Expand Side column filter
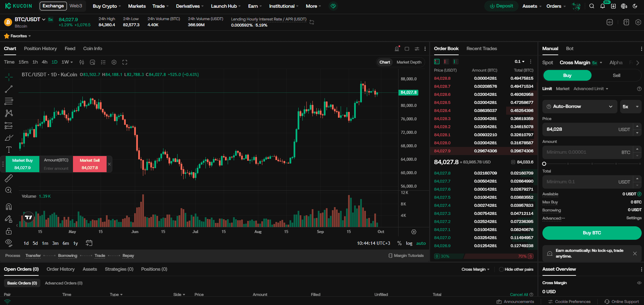 [179, 295]
